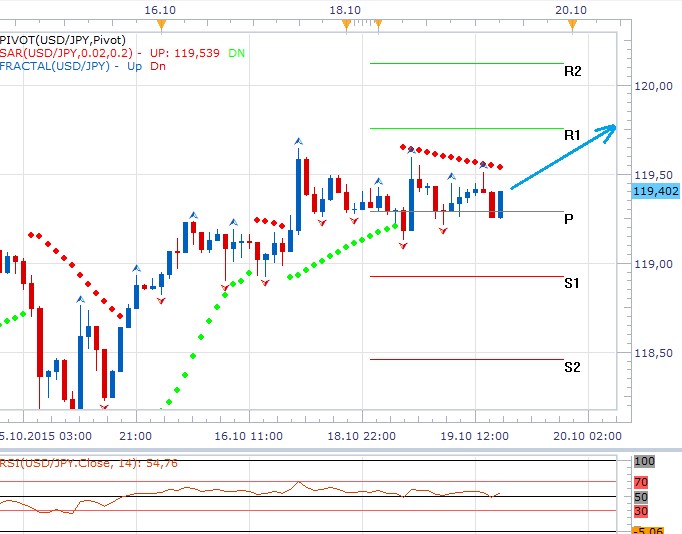Click the current price tag 119,402
The image size is (682, 534).
coord(654,190)
